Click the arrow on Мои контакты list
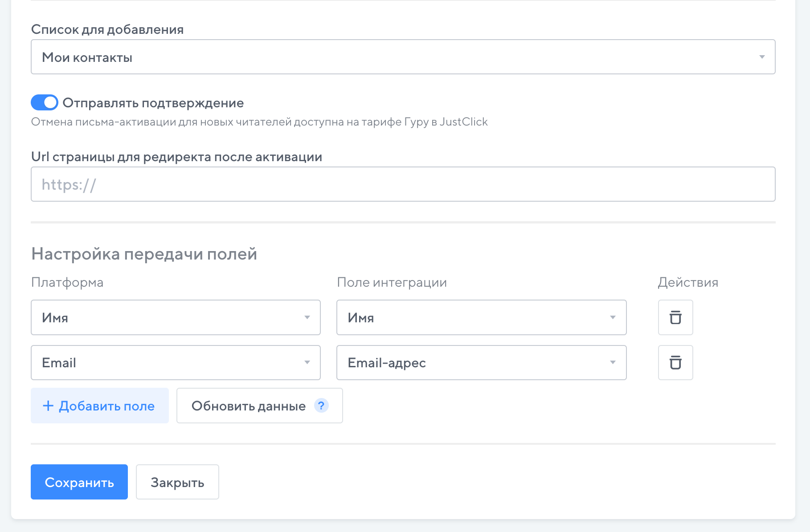 762,57
